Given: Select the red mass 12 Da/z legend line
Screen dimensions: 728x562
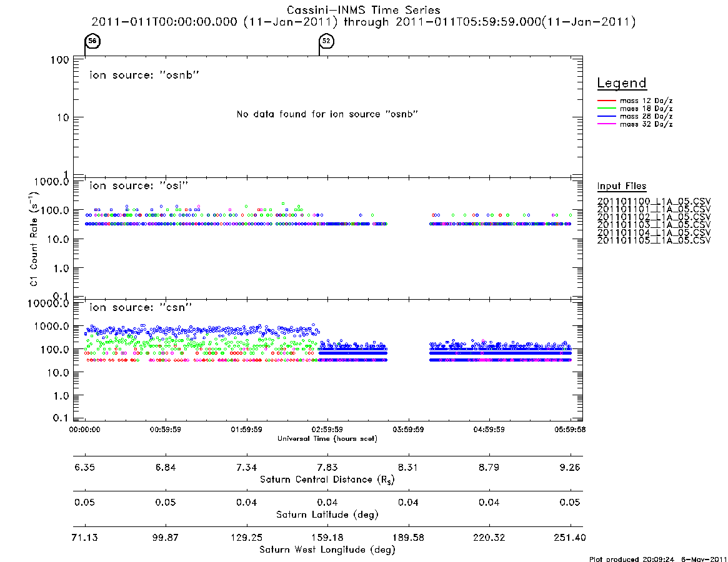Looking at the screenshot, I should tap(606, 101).
